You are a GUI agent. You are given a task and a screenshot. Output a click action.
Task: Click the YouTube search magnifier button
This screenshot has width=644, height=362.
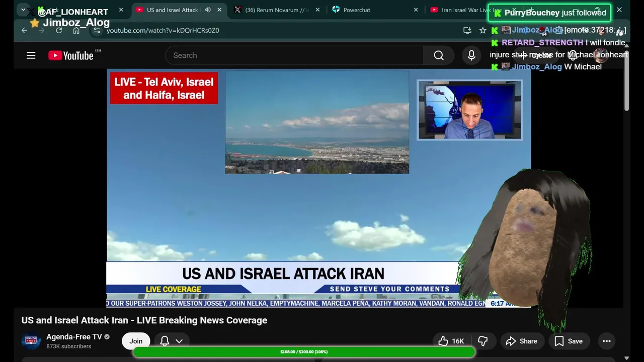point(439,55)
